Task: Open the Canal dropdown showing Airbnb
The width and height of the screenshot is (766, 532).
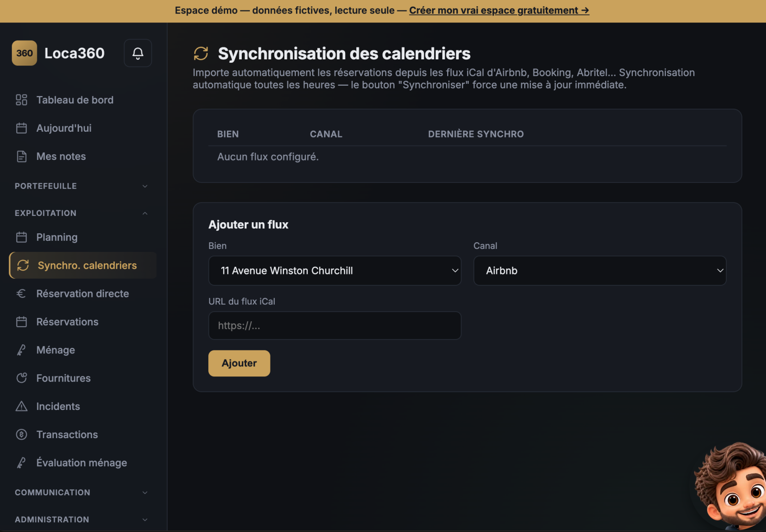Action: click(600, 271)
